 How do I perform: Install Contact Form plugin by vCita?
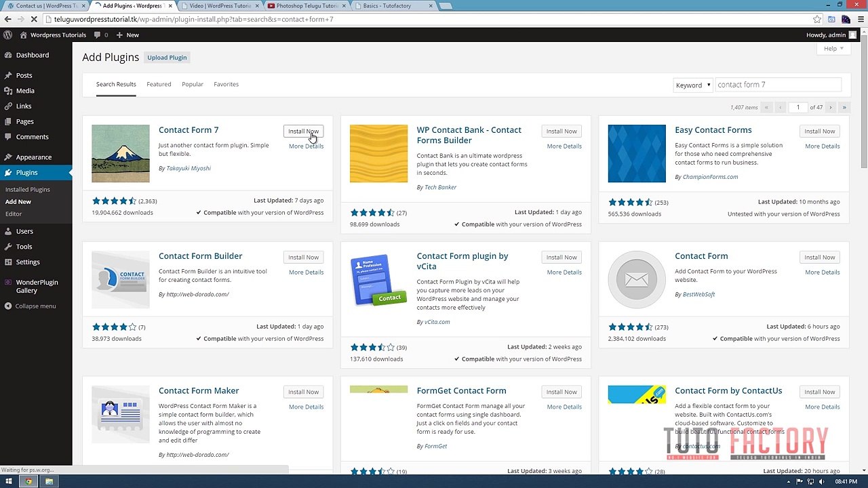coord(561,257)
